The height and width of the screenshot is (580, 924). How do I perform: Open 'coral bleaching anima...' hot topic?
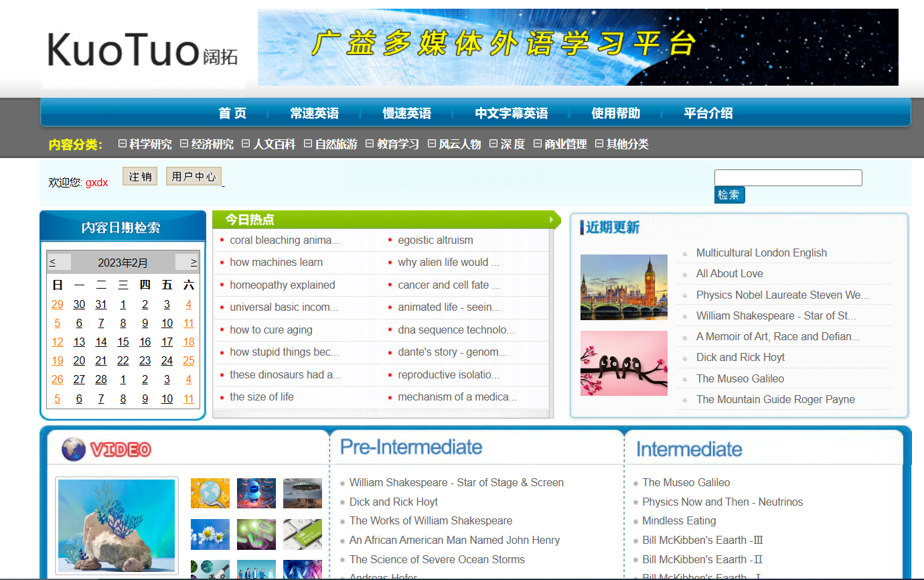[x=285, y=240]
